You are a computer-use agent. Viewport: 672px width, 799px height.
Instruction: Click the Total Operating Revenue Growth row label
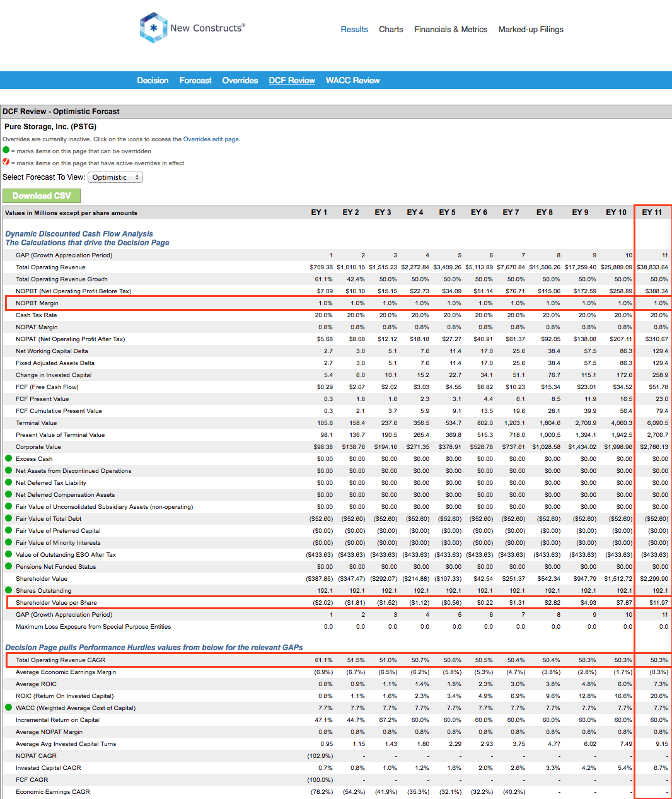tap(62, 279)
